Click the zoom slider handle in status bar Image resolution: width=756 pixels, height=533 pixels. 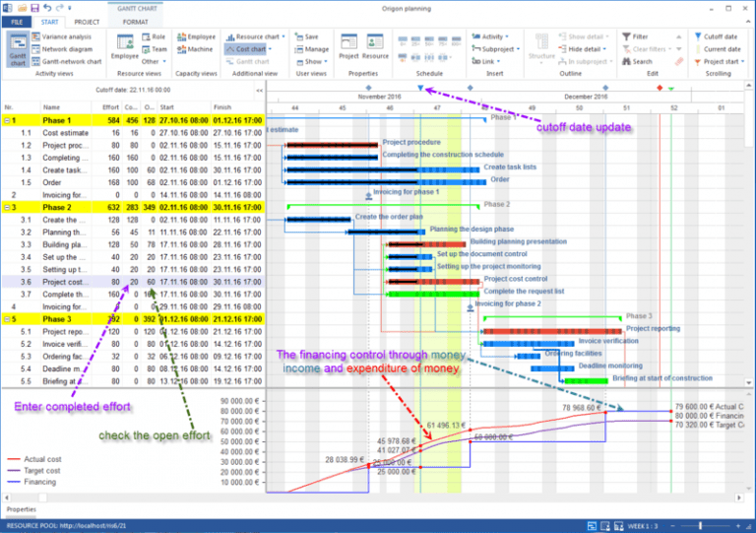click(x=700, y=526)
